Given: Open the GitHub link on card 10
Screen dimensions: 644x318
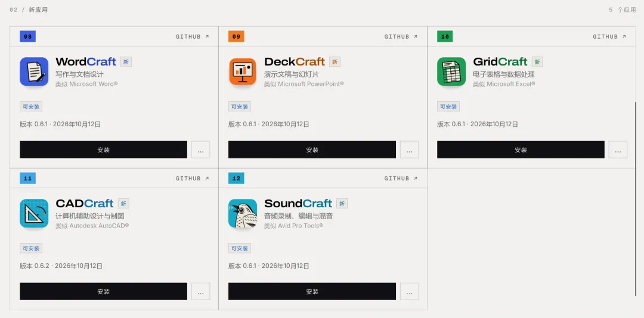Looking at the screenshot, I should point(609,36).
